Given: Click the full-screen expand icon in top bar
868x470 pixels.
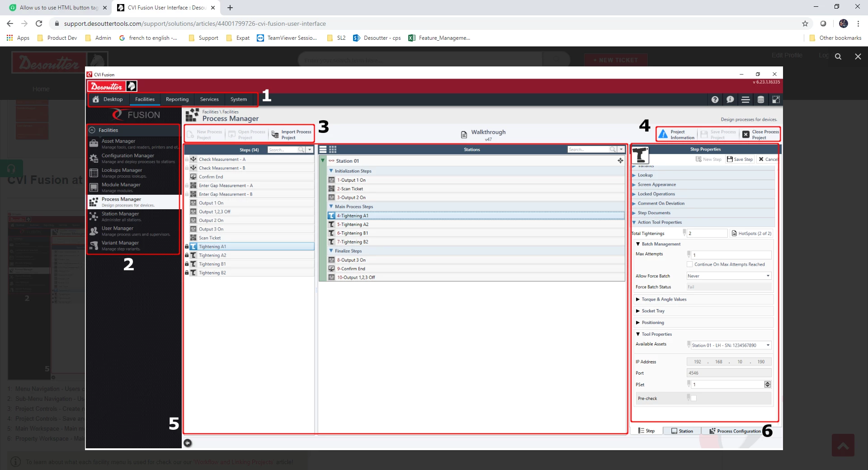Looking at the screenshot, I should pos(776,99).
